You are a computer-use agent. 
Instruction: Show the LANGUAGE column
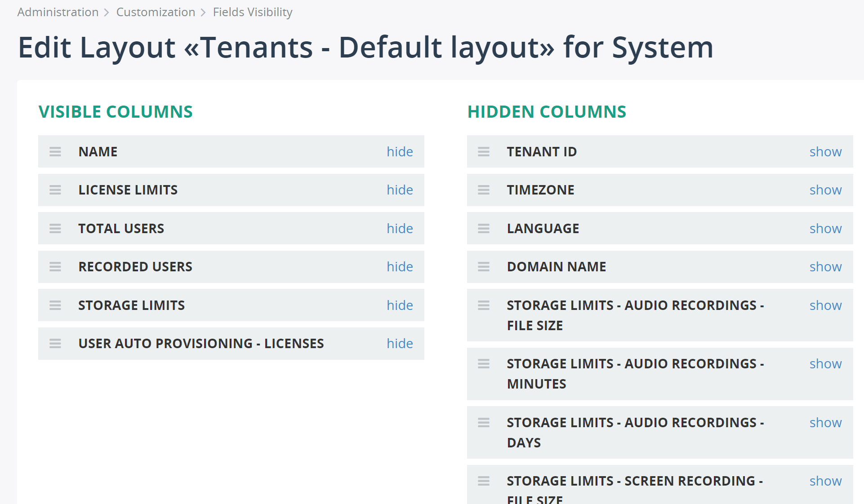826,229
